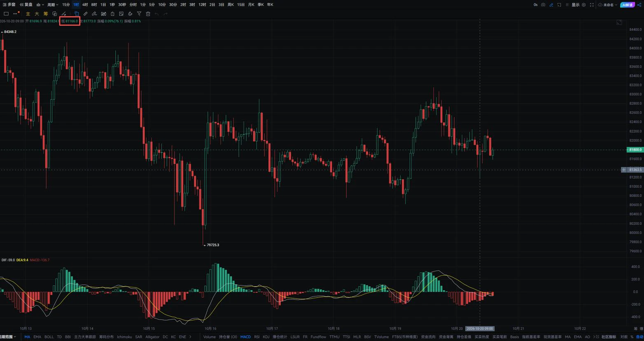Screen dimensions: 644x341
Task: Click the AI解读 button
Action: [628, 5]
